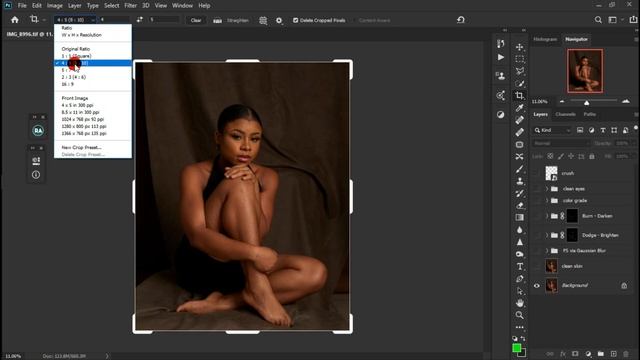Screen dimensions: 640x360
Task: Expand the clean eyes layer group
Action: point(547,189)
